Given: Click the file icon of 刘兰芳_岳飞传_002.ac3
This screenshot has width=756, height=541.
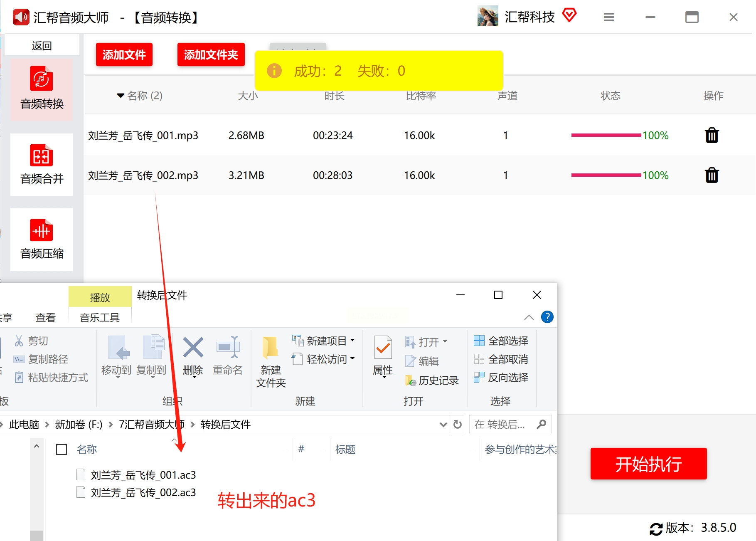Looking at the screenshot, I should tap(81, 492).
